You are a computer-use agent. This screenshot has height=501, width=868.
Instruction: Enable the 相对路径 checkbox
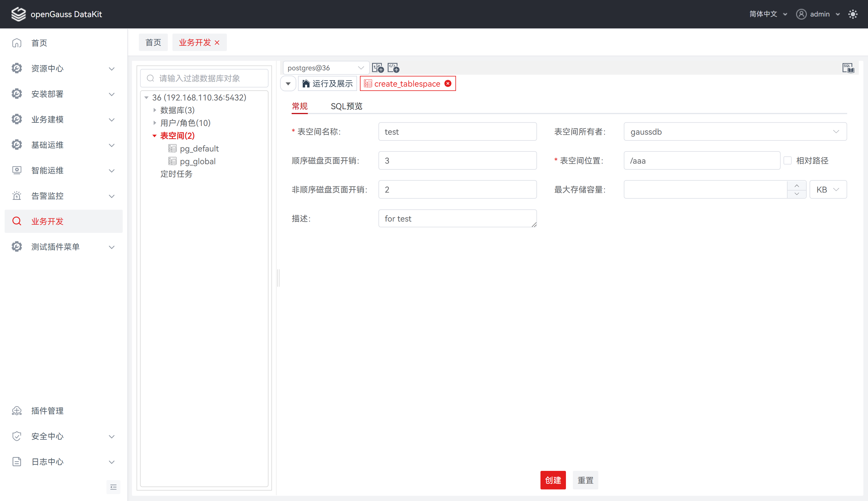coord(788,160)
